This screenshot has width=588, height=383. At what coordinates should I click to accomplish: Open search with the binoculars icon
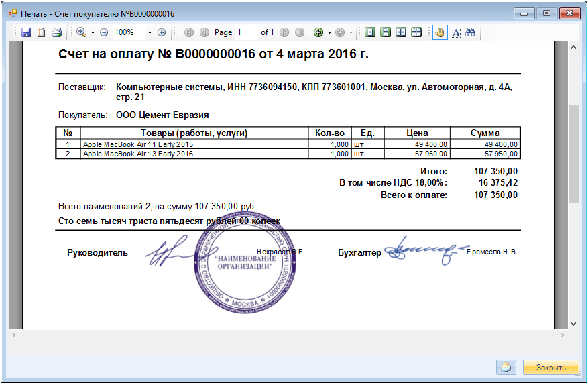click(x=470, y=32)
